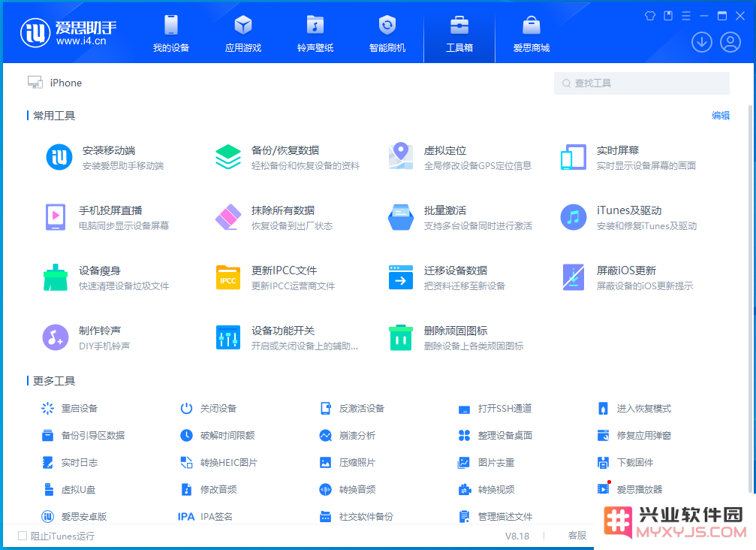
Task: Enable the 阻止iTunes运行 checkbox
Action: (23, 536)
